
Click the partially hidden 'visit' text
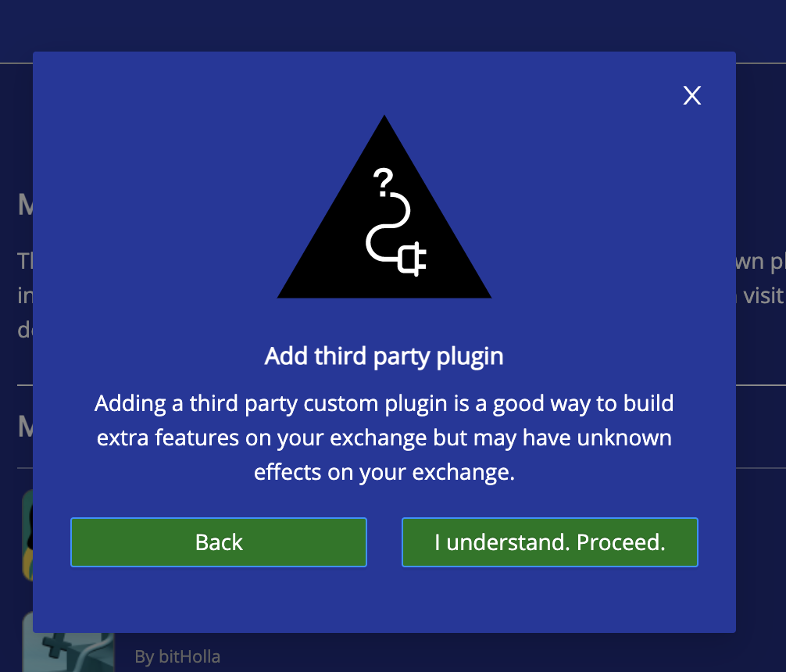[x=763, y=296]
